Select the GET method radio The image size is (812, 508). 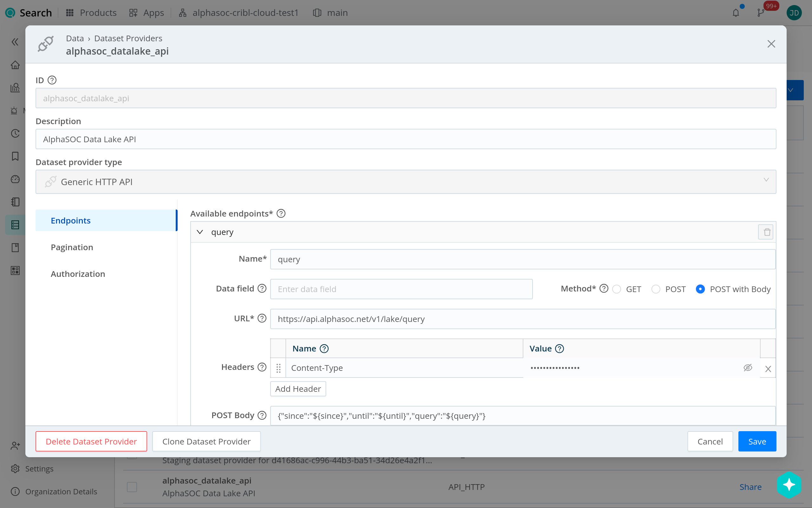(x=616, y=289)
